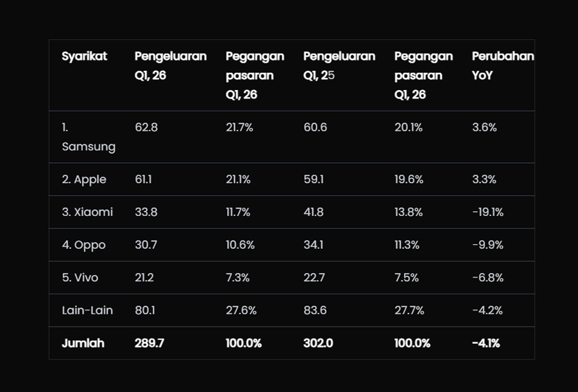Click the Perubahan YoY column header
This screenshot has width=578, height=392.
point(502,65)
